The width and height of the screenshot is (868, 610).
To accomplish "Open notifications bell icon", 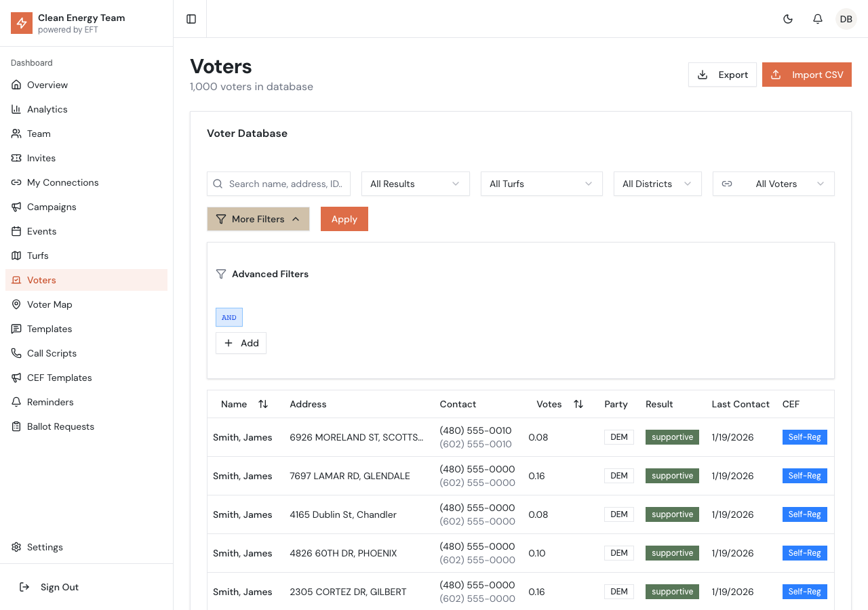I will pos(818,19).
